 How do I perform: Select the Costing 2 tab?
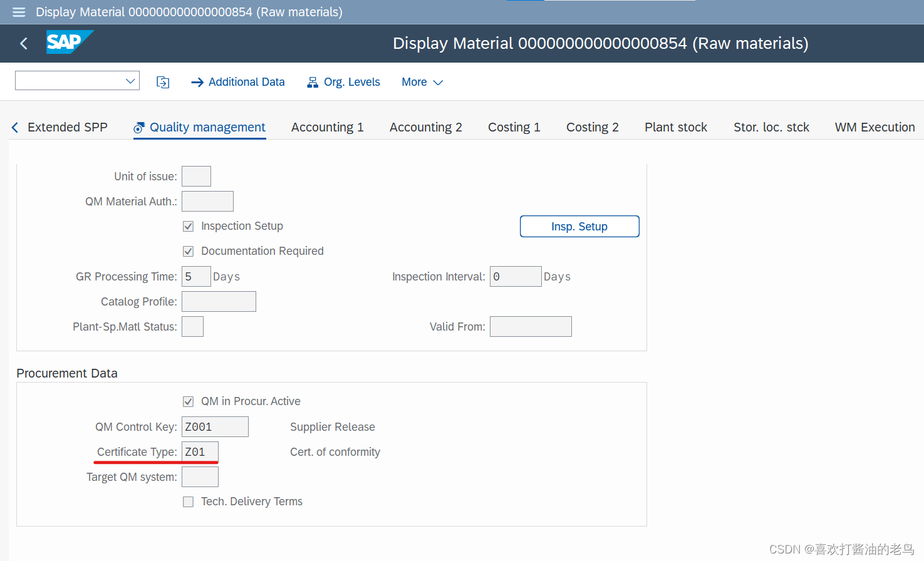[x=592, y=126]
